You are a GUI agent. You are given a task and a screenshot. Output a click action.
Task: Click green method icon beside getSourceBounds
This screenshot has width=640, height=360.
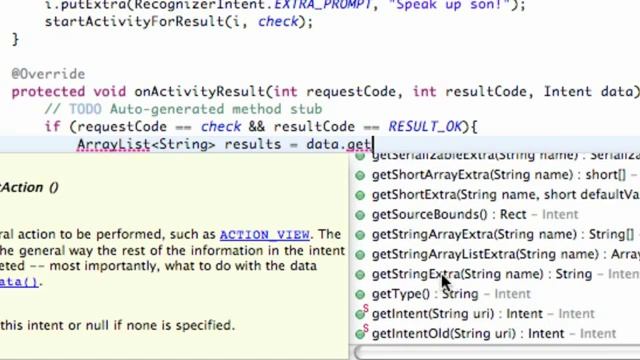(x=360, y=215)
